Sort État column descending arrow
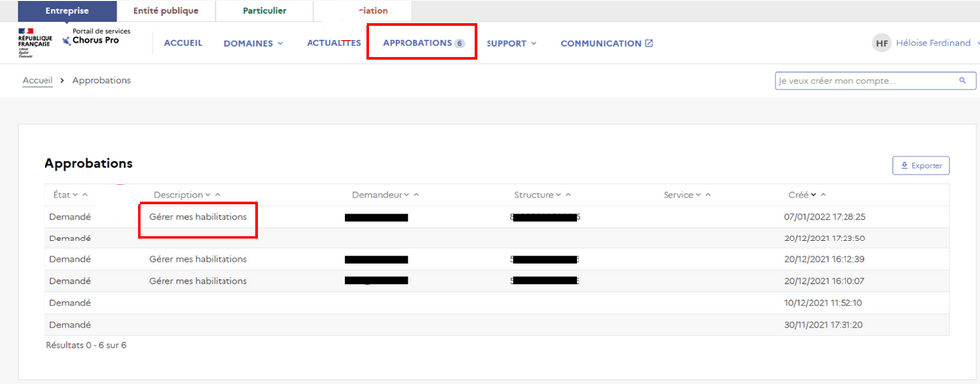This screenshot has height=384, width=980. point(75,195)
